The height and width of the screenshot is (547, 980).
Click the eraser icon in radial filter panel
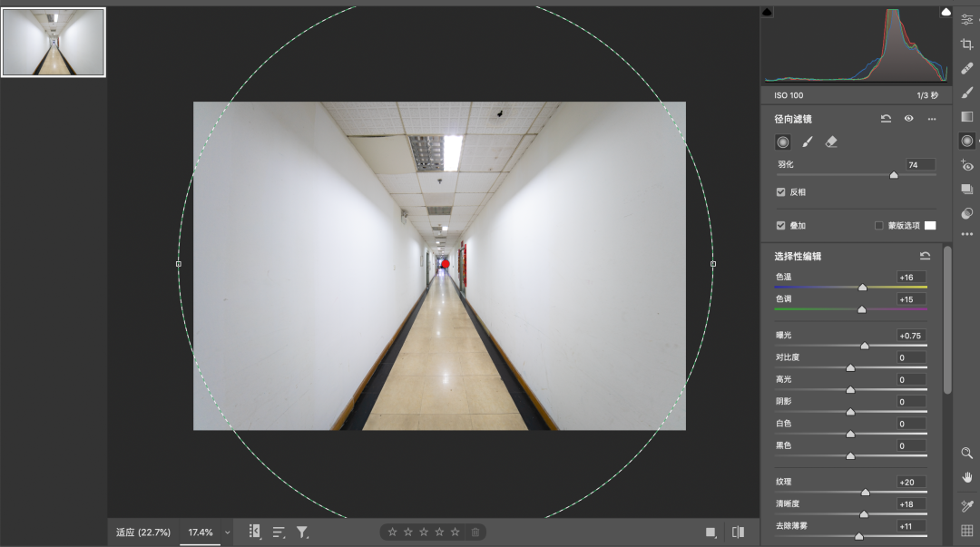click(x=832, y=142)
